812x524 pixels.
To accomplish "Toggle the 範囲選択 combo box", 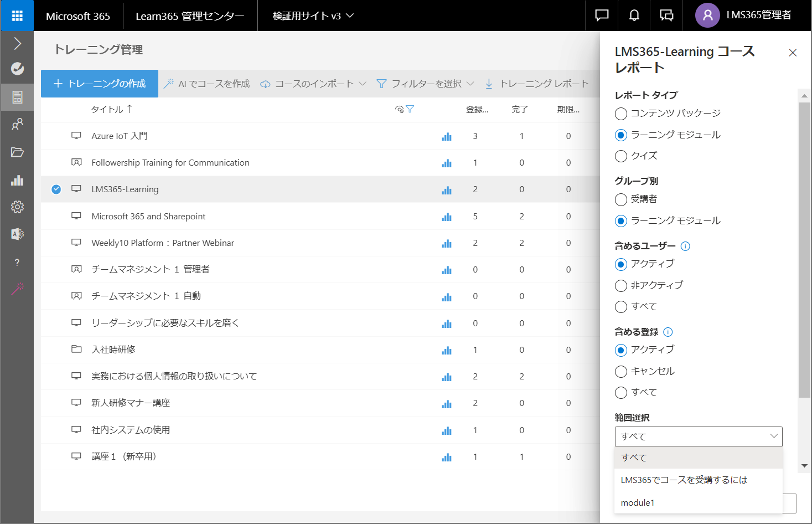I will [x=699, y=436].
